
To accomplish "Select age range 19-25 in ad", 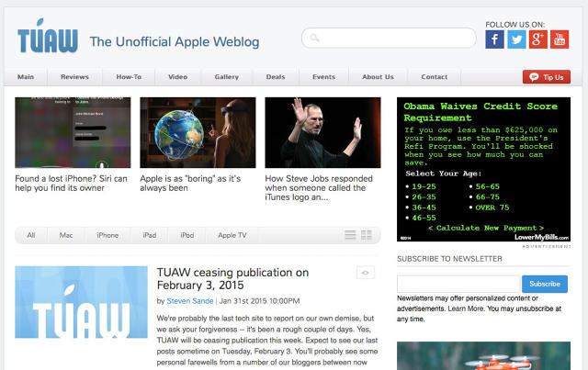I will point(424,186).
